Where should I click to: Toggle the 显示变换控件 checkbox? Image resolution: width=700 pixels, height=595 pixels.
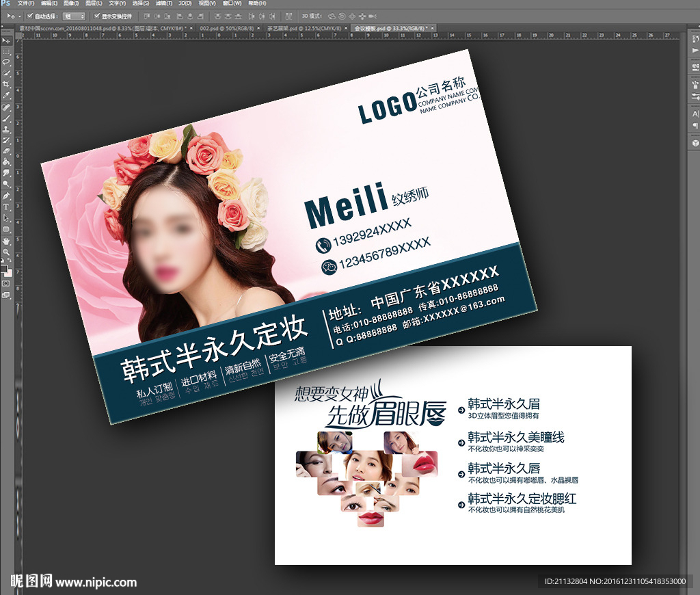[x=97, y=16]
